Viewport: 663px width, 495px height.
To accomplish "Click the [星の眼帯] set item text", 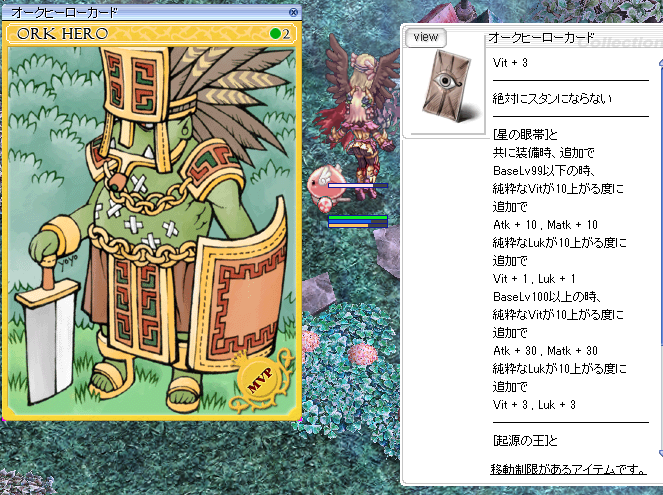I will [525, 135].
